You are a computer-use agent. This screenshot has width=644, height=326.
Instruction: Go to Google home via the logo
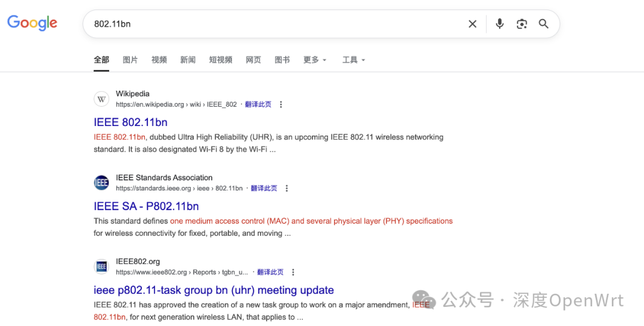(x=32, y=23)
